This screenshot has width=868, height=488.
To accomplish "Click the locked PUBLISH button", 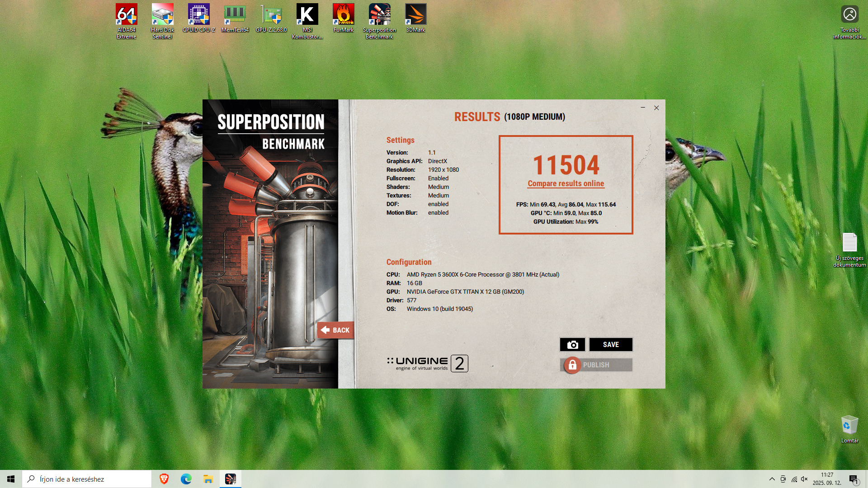I will 596,365.
